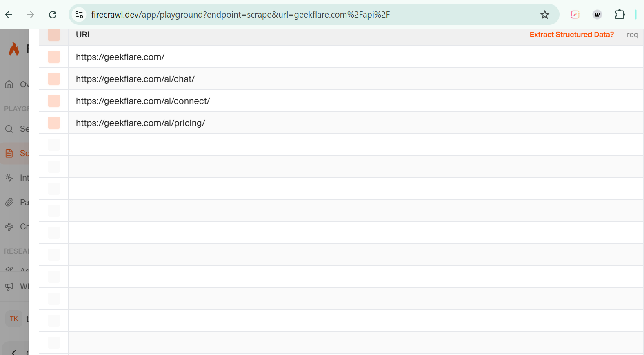644x355 pixels.
Task: Open Overview via the home icon
Action: coord(9,84)
